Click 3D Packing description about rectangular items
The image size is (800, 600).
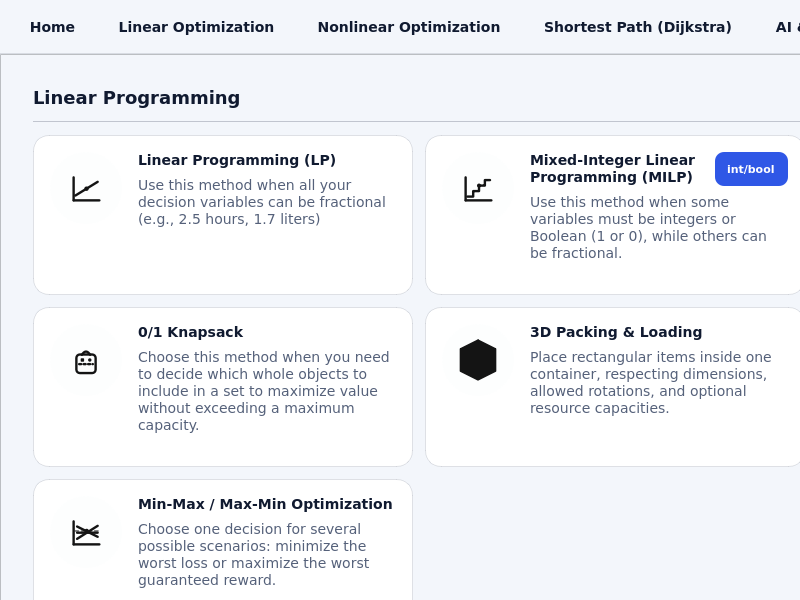pyautogui.click(x=651, y=383)
